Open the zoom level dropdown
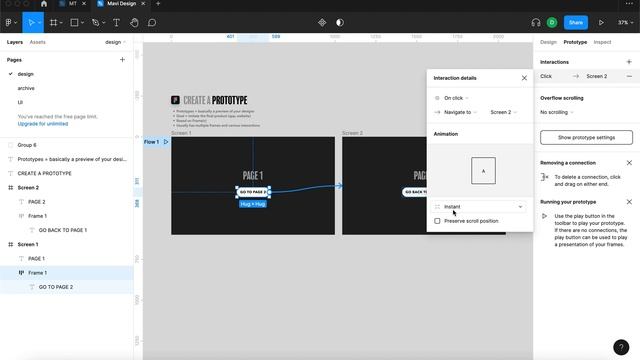The width and height of the screenshot is (640, 360). 624,22
